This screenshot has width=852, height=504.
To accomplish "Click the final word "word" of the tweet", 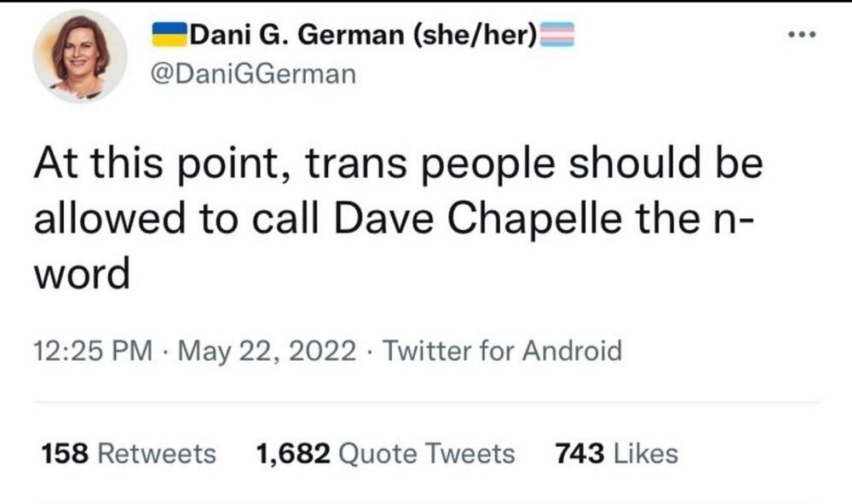I will (x=82, y=276).
